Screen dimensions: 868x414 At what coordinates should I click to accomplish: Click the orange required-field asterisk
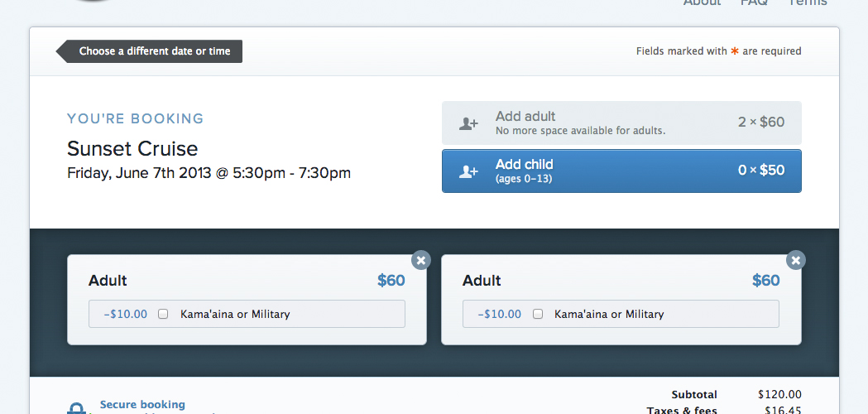point(735,51)
